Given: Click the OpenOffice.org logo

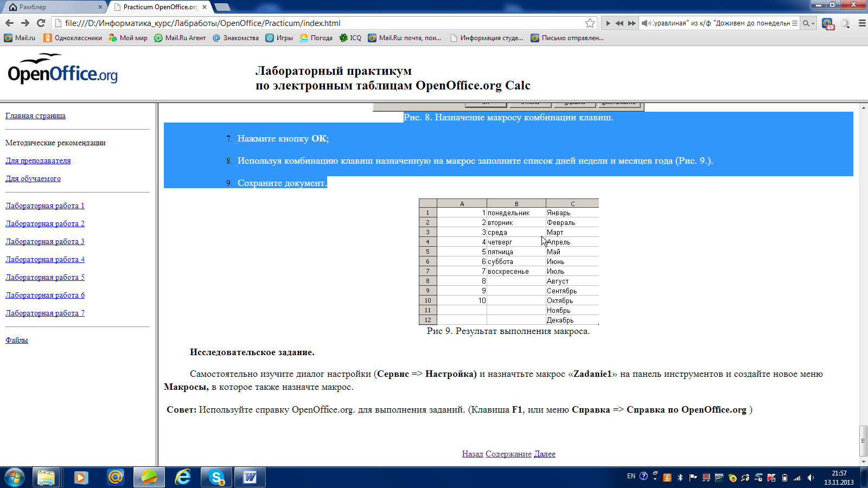Looking at the screenshot, I should (63, 69).
